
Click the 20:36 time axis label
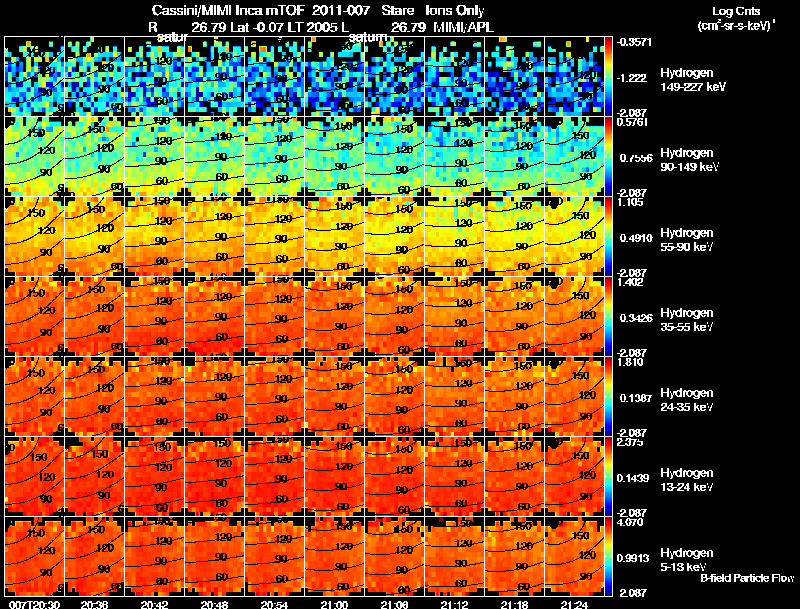[x=94, y=604]
